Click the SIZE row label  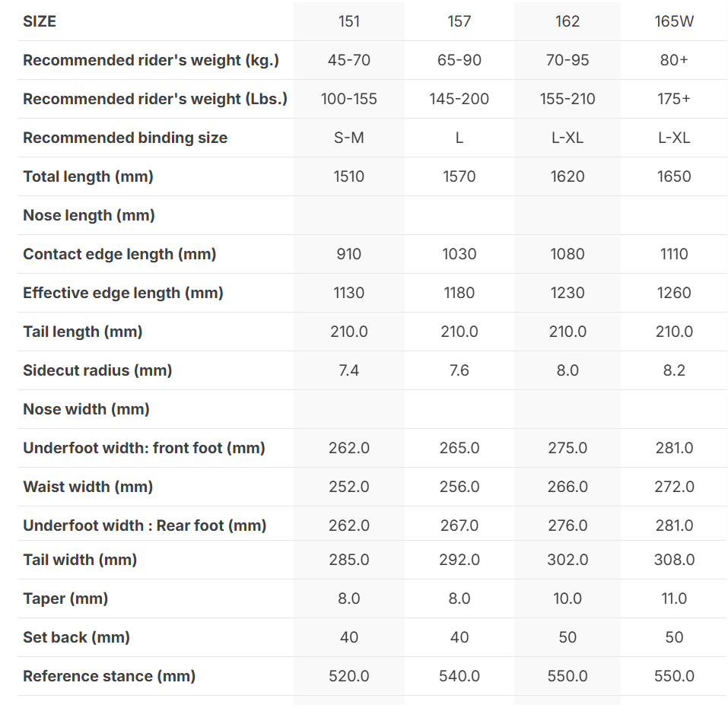pyautogui.click(x=40, y=21)
